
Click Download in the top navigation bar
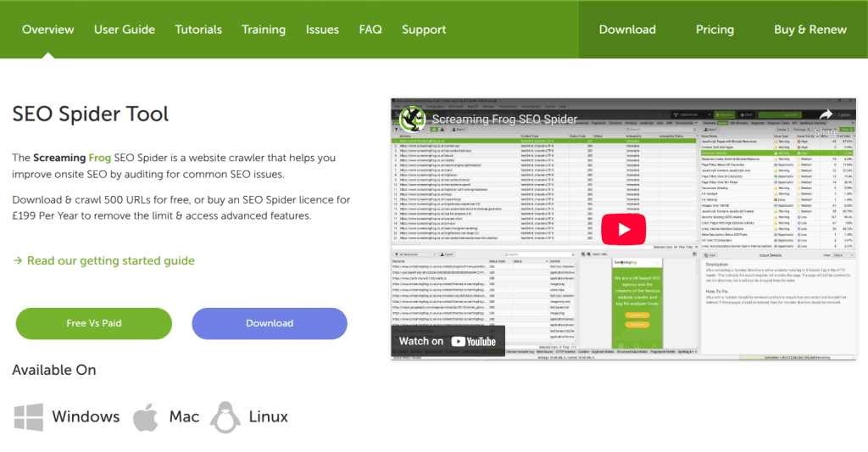[x=627, y=30]
